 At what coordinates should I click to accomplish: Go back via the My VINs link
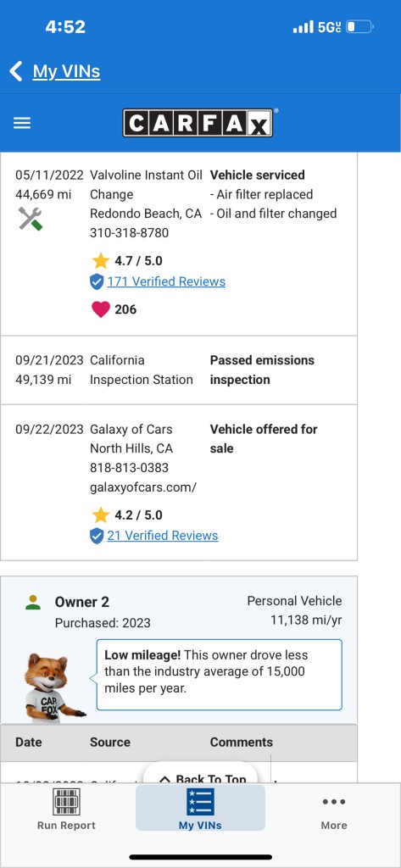pyautogui.click(x=66, y=71)
